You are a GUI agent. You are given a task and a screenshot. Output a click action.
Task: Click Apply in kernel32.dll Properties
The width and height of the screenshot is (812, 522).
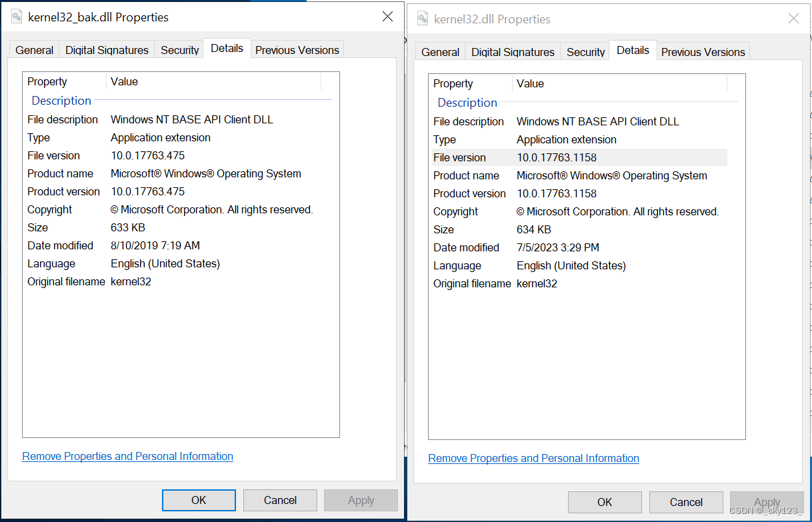click(767, 502)
